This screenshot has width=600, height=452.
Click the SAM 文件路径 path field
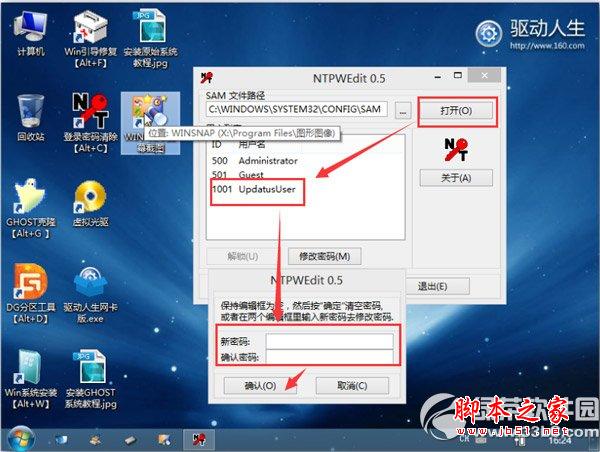pos(297,109)
